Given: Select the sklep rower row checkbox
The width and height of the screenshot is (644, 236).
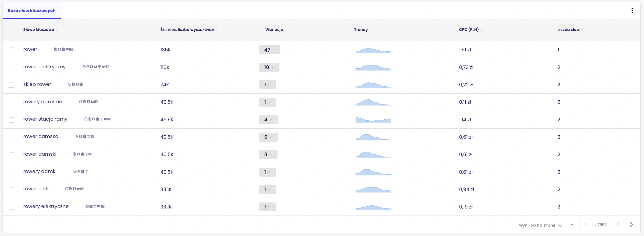Looking at the screenshot, I should click(x=11, y=85).
